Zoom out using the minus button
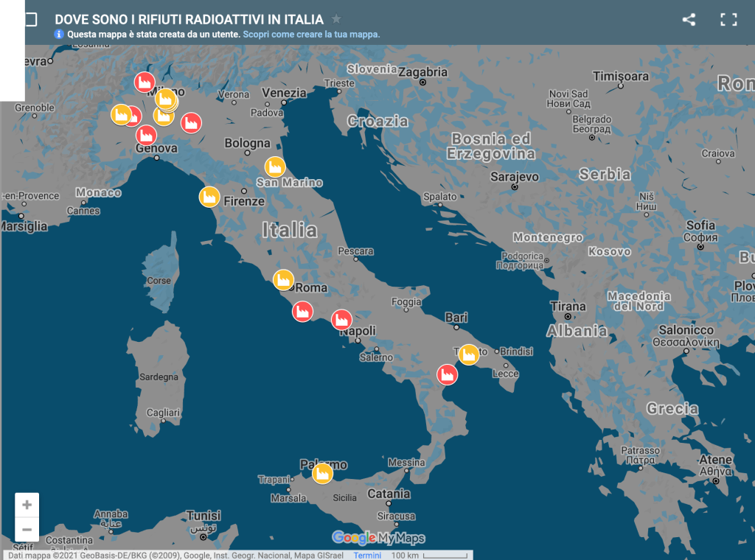Image resolution: width=755 pixels, height=560 pixels. [27, 529]
